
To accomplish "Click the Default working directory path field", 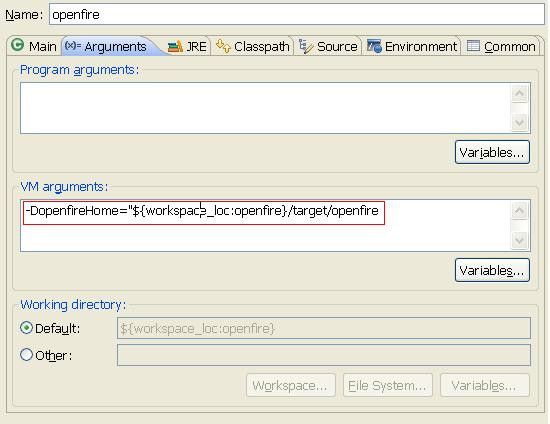I will coord(324,328).
